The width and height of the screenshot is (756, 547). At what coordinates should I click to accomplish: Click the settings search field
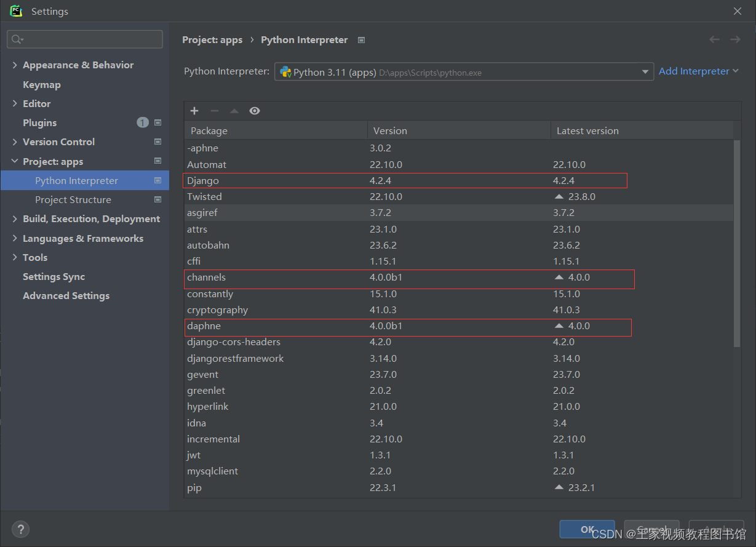coord(84,39)
